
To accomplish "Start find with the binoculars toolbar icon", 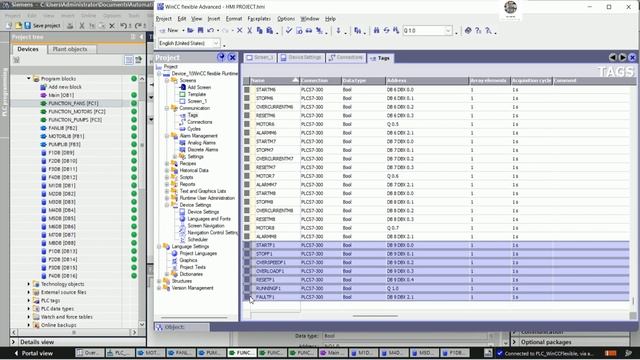I will 376,31.
